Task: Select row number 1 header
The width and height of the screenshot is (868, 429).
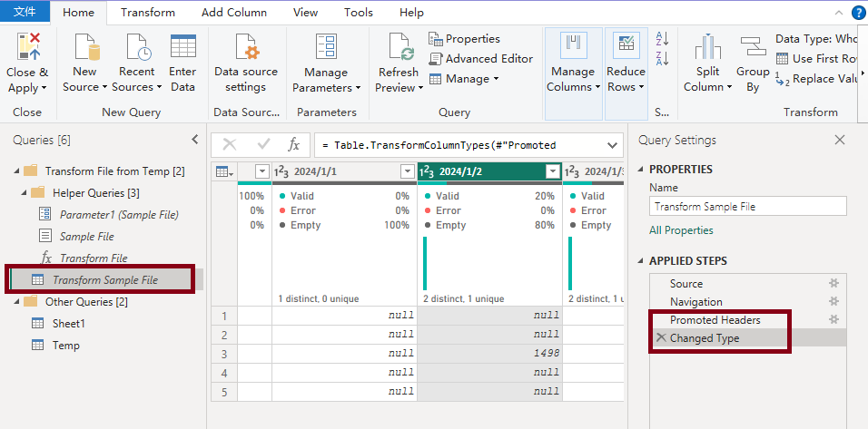Action: click(x=224, y=316)
